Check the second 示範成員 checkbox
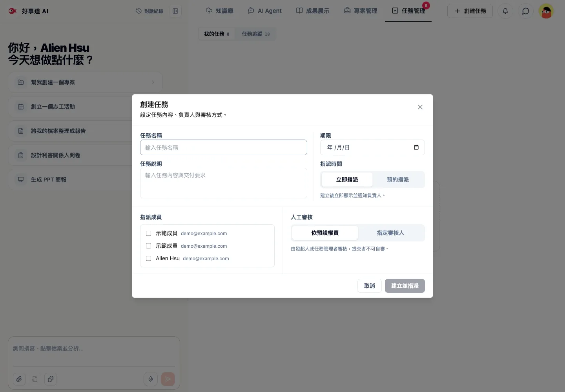This screenshot has width=565, height=392. point(149,246)
